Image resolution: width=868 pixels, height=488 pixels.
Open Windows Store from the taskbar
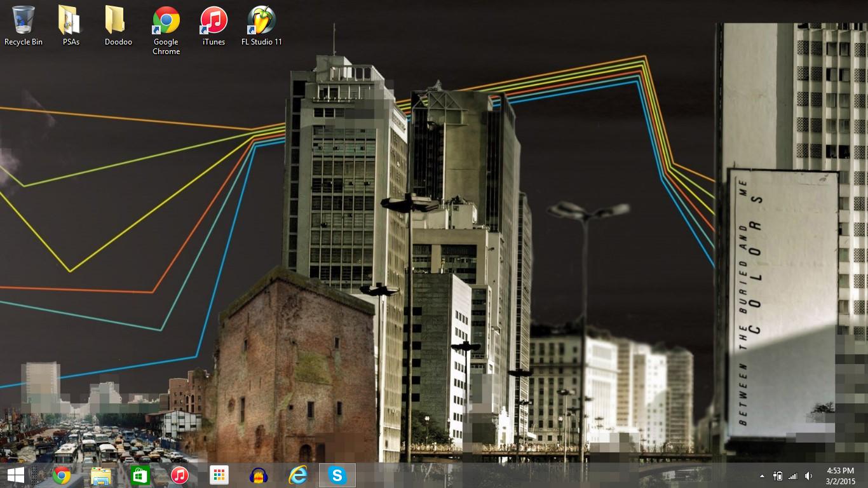point(140,475)
